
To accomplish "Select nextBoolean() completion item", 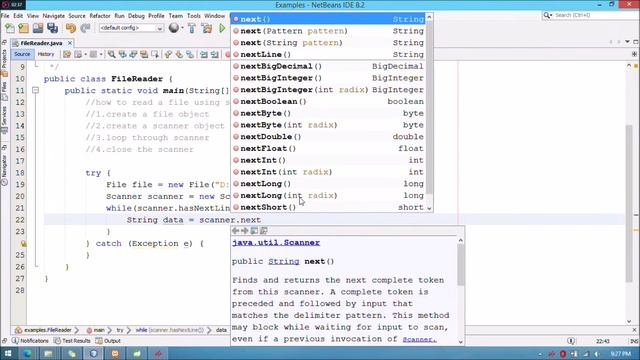I will (329, 101).
